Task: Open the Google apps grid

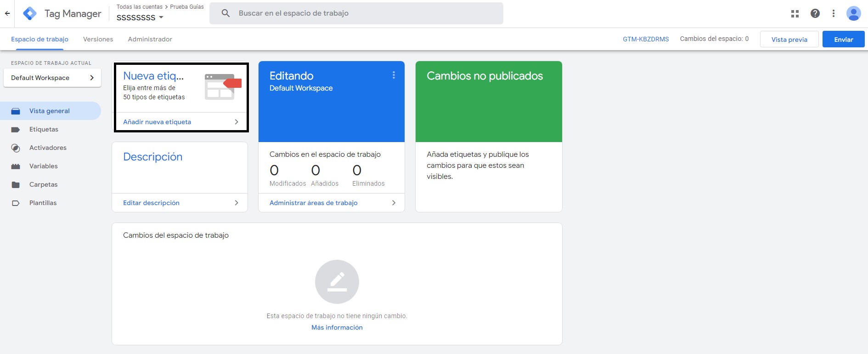Action: click(x=795, y=14)
